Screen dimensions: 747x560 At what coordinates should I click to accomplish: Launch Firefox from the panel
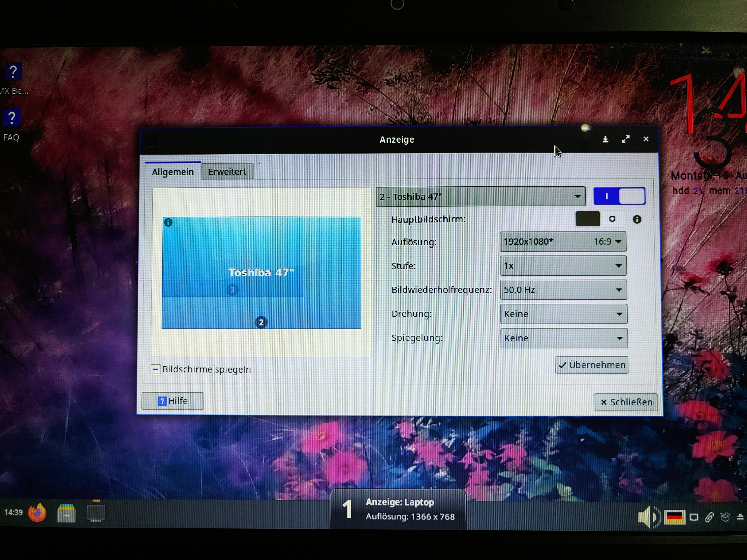(37, 513)
